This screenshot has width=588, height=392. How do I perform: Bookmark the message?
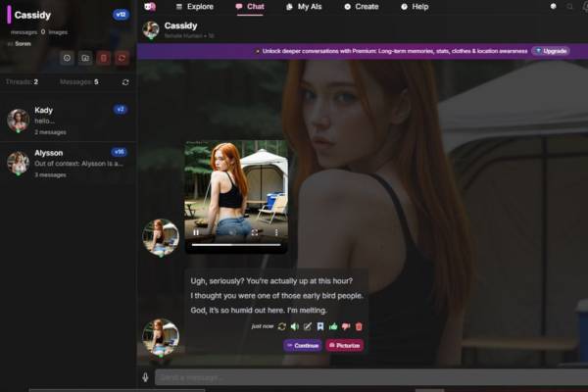pos(320,326)
